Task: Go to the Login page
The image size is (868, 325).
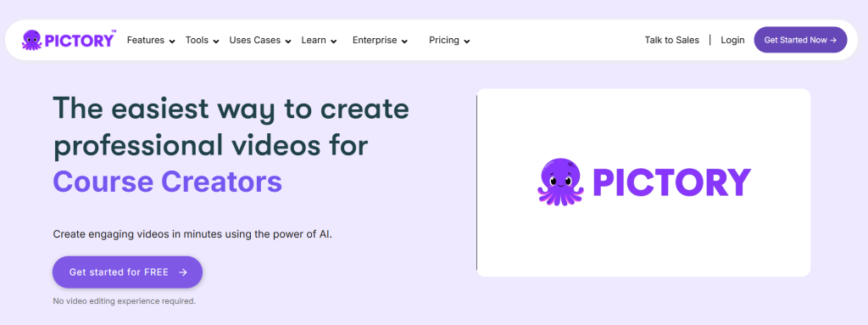Action: click(732, 40)
